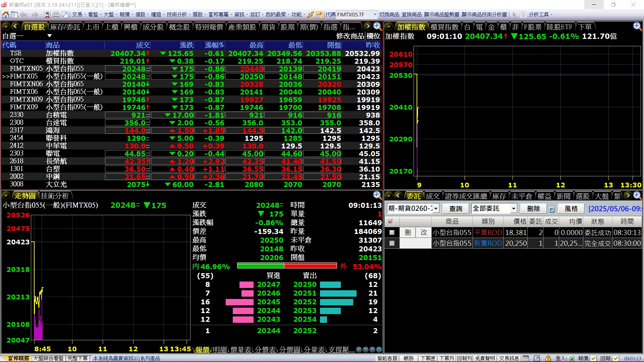
Task: Sort watchlist by 漲幅% column header
Action: click(x=214, y=45)
